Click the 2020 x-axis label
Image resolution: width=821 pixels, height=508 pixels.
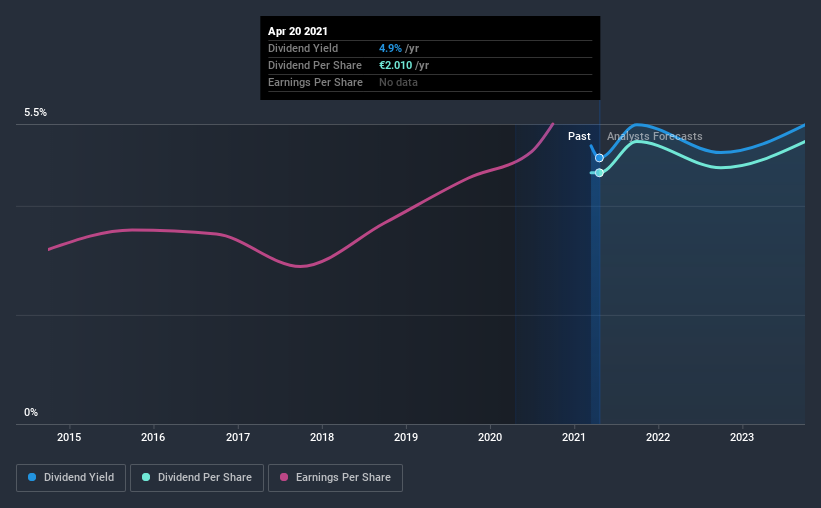(490, 437)
